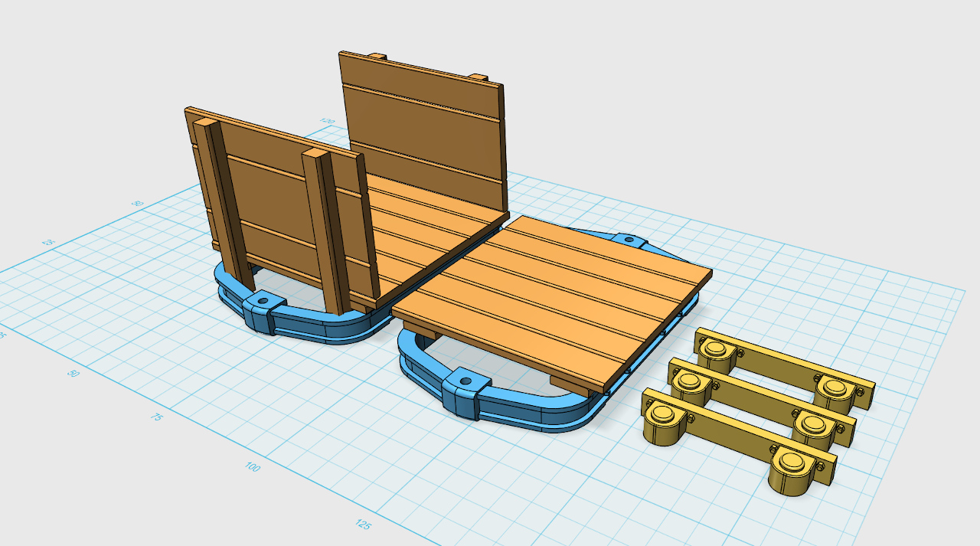
Task: Select the middle yellow axle bar
Action: pos(762,402)
